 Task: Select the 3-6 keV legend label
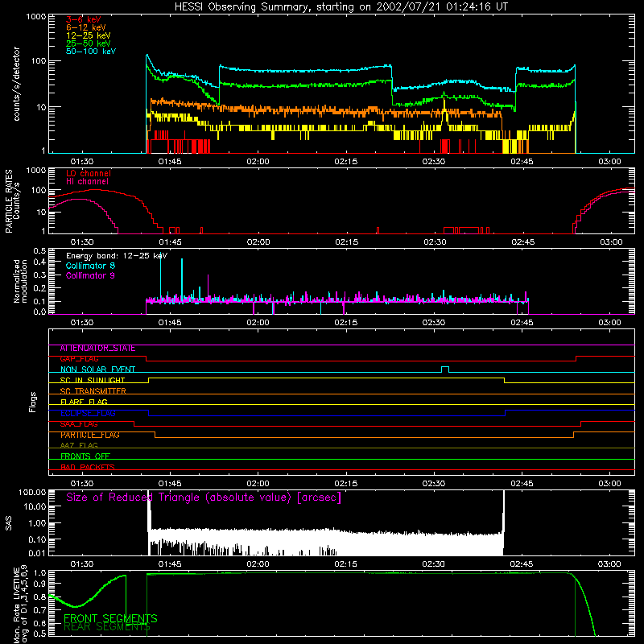tap(84, 19)
